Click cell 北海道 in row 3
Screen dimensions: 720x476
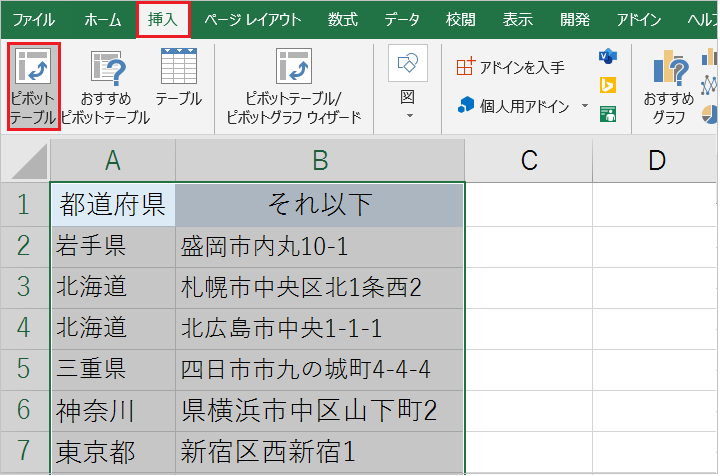(113, 287)
